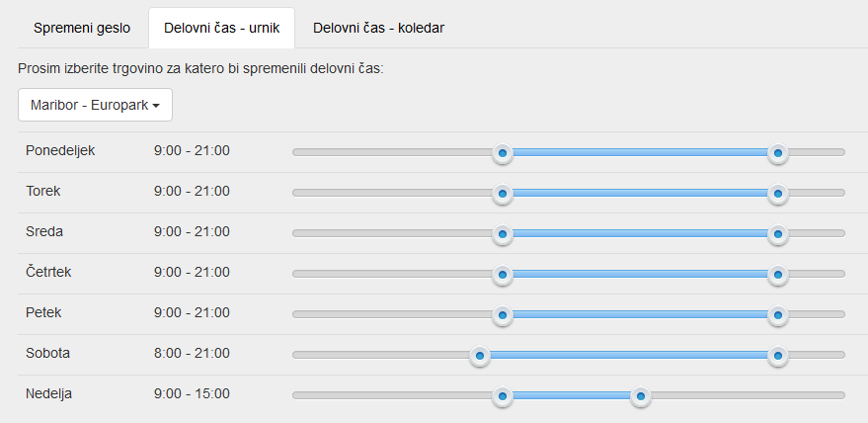Click Ponedeljek opening time slider handle

point(503,153)
